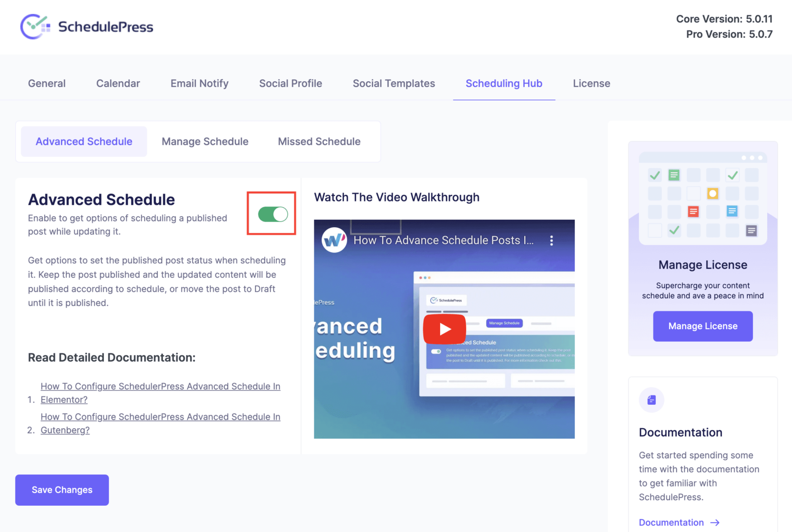Click the Documentation page icon
792x532 pixels.
[x=651, y=400]
